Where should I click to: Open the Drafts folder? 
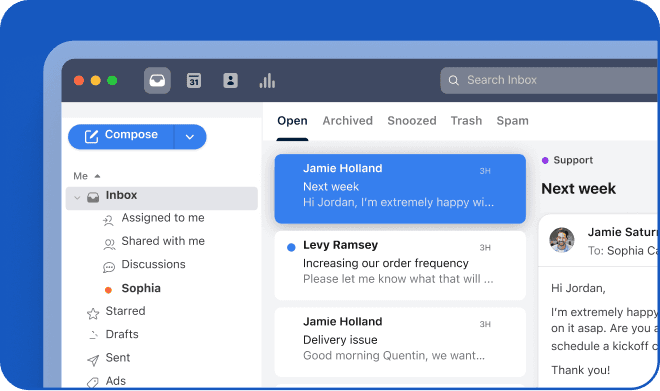122,334
